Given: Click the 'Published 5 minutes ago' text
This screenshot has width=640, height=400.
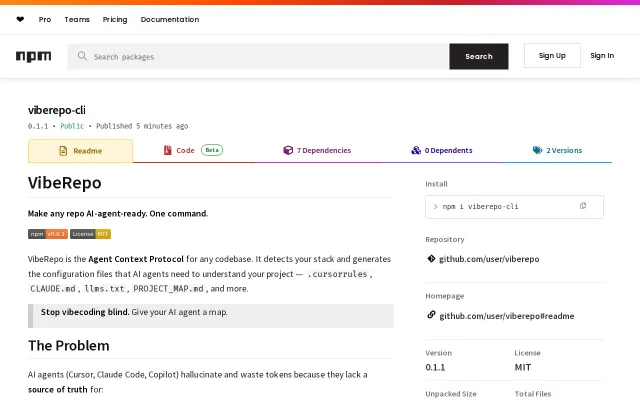Looking at the screenshot, I should coord(142,126).
